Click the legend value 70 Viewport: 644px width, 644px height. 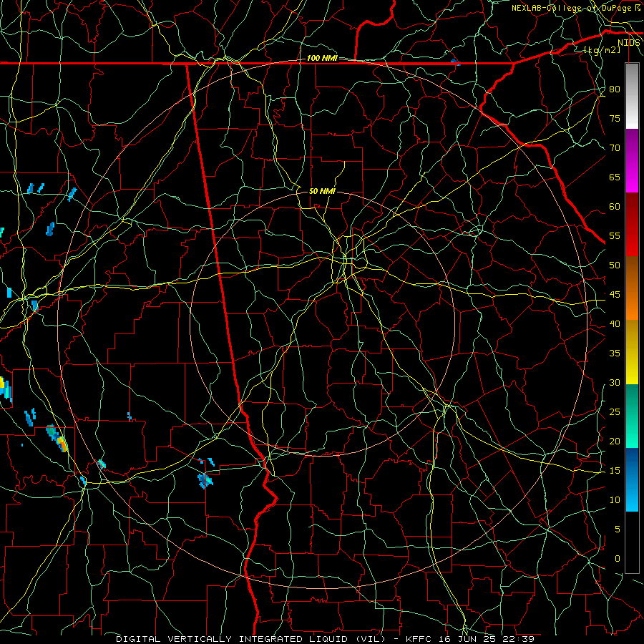tap(615, 148)
